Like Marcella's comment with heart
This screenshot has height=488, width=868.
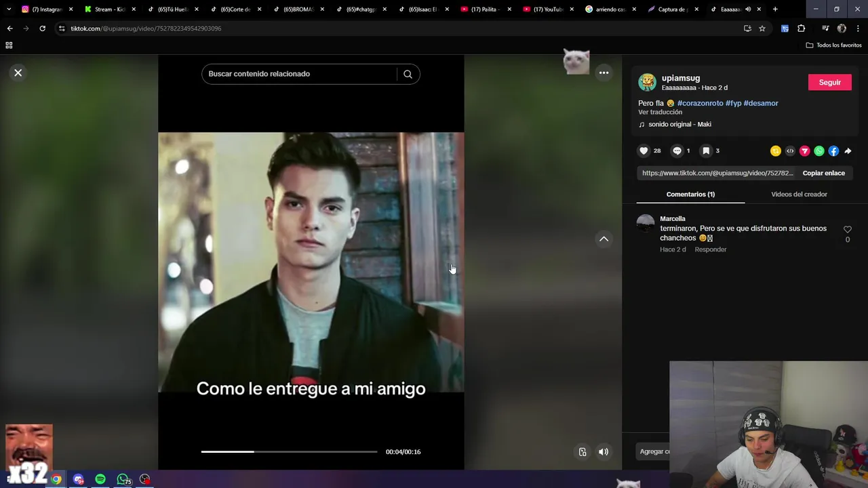click(x=847, y=230)
